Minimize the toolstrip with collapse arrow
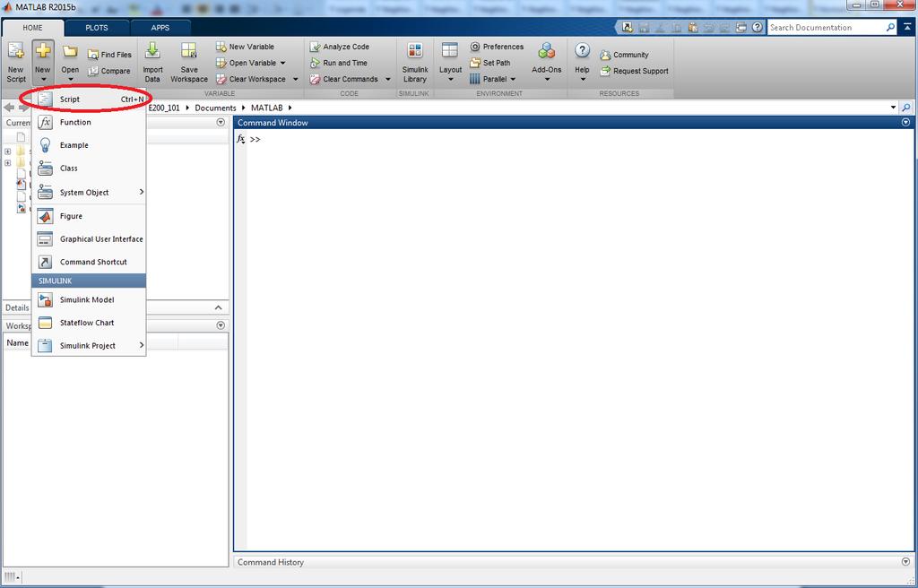Screen dimensions: 918x588 (907, 28)
